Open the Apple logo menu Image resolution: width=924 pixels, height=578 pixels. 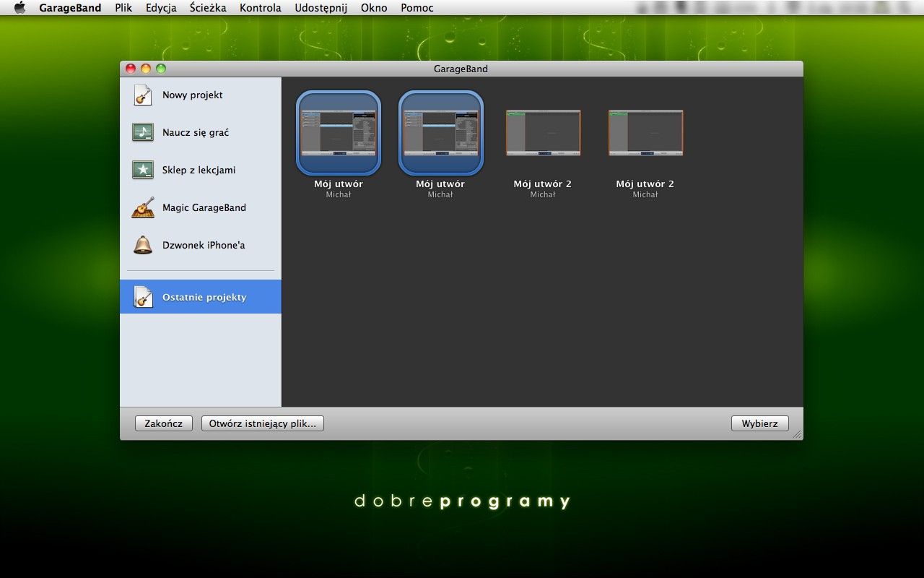tap(19, 8)
